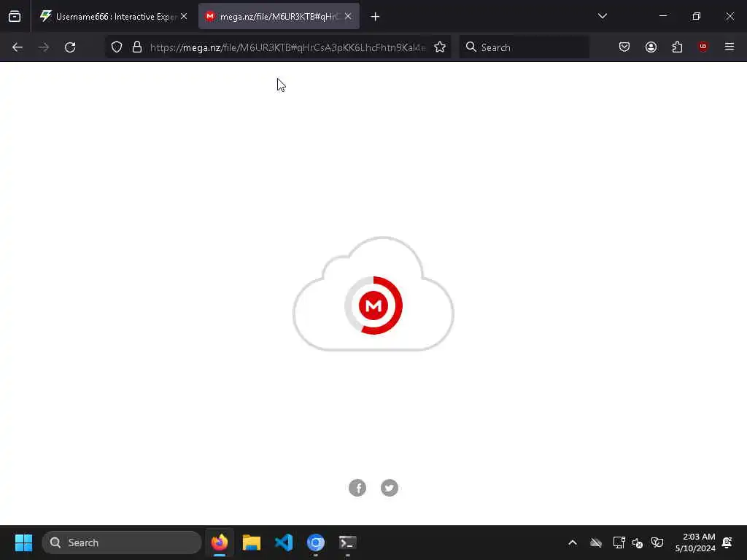Switch to Username666 Interactive Experience tab
This screenshot has height=560, width=747.
(113, 17)
